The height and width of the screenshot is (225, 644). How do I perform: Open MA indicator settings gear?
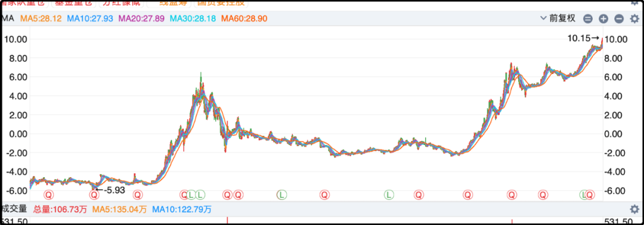point(634,19)
